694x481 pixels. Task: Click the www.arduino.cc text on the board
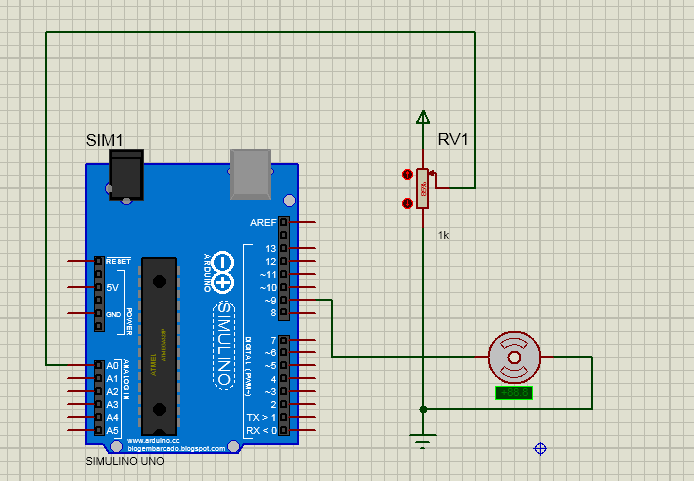point(153,441)
